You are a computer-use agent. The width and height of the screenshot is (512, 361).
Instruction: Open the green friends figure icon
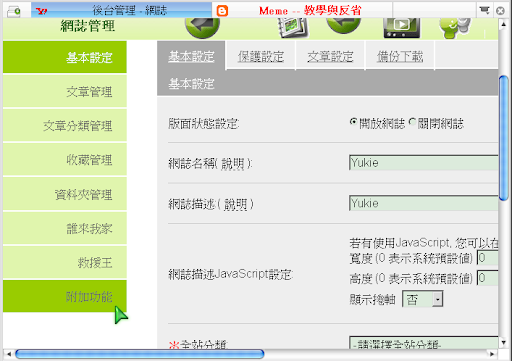coord(455,28)
